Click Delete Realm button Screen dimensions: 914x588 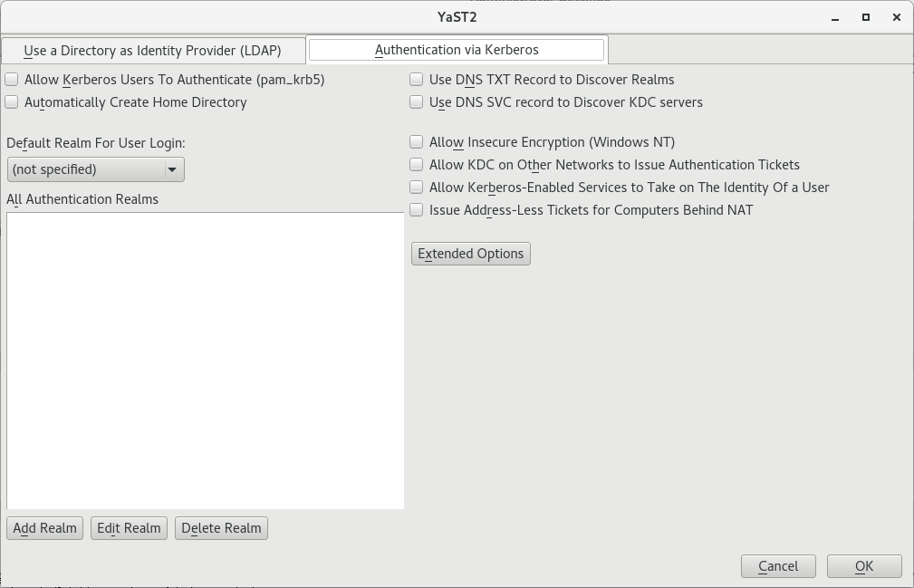[221, 528]
